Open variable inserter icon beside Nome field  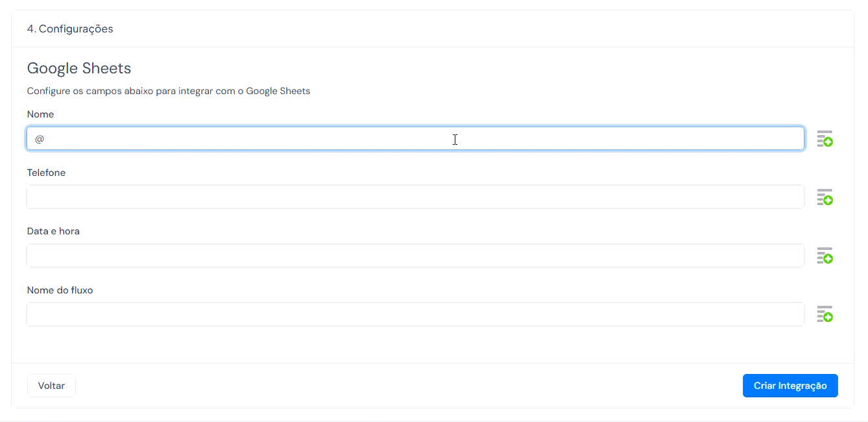tap(825, 138)
